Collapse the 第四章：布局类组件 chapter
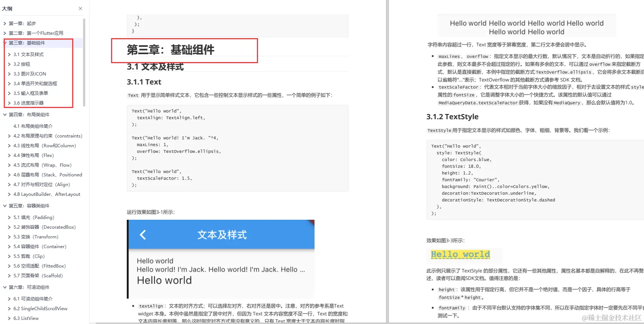The width and height of the screenshot is (644, 324). (x=5, y=114)
